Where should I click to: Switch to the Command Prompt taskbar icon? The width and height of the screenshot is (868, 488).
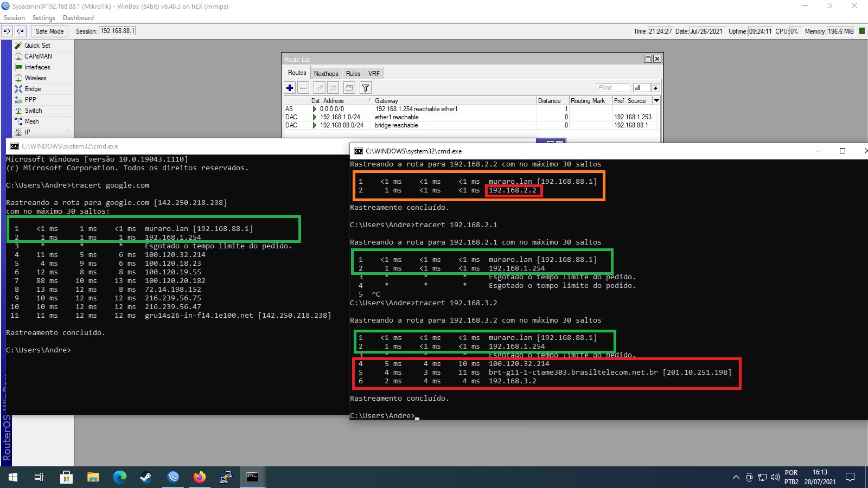(253, 477)
